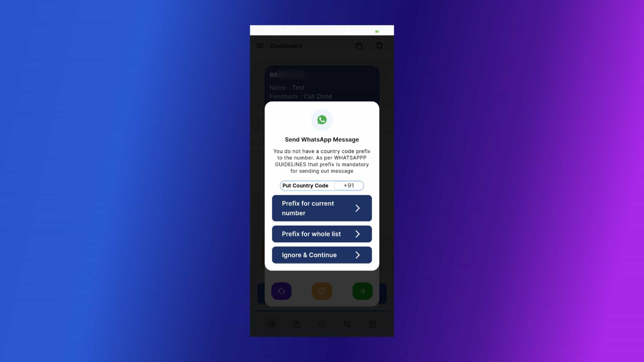The height and width of the screenshot is (362, 644).
Task: Click the chevron arrow on Ignore & Continue
Action: point(357,255)
